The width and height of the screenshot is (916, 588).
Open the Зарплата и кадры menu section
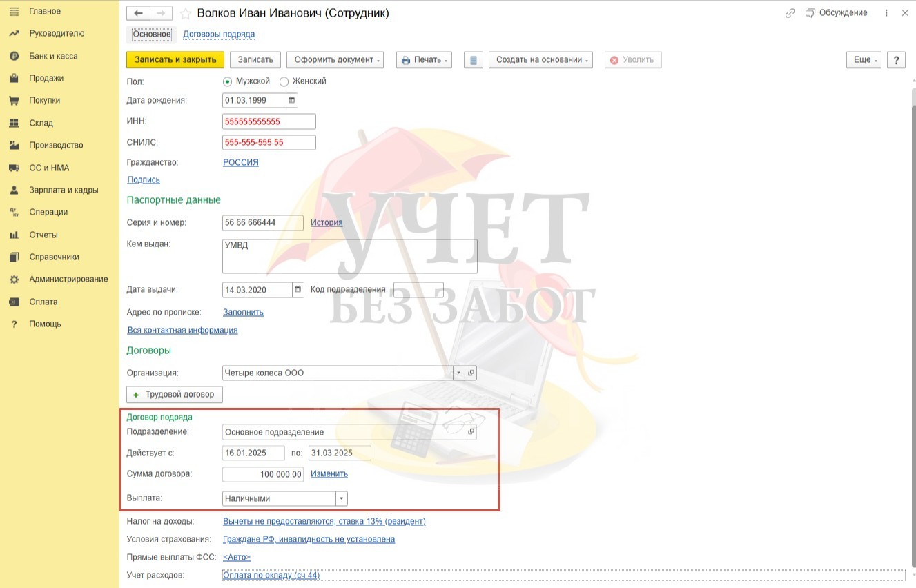(64, 190)
